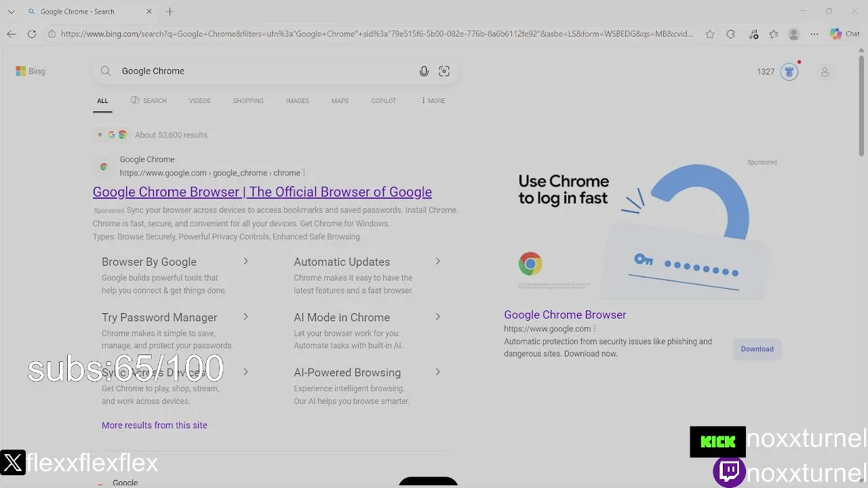
Task: Click the Chrome result description Sync your browser
Action: pos(275,217)
